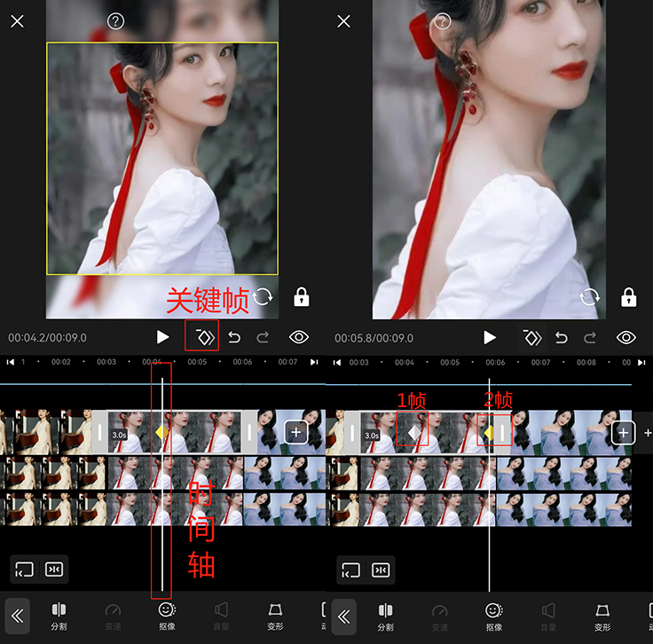Select yellow keyframe diamond on left clip

click(161, 432)
